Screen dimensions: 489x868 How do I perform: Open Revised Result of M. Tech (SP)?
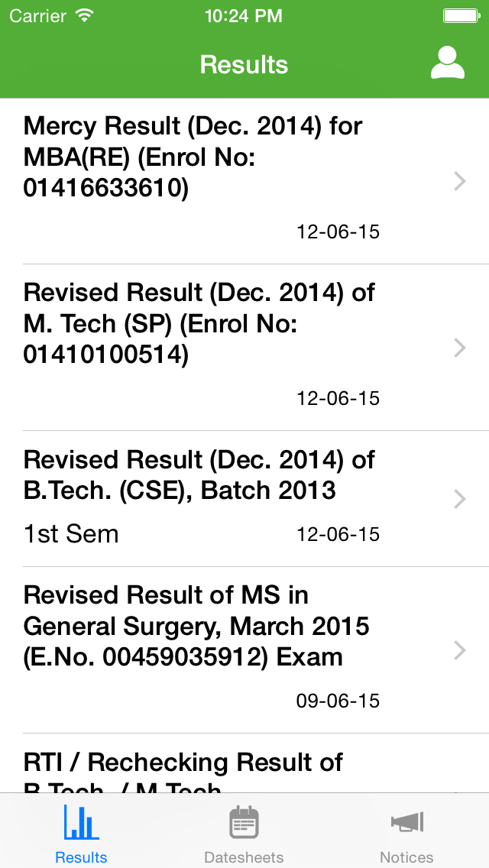(x=199, y=323)
